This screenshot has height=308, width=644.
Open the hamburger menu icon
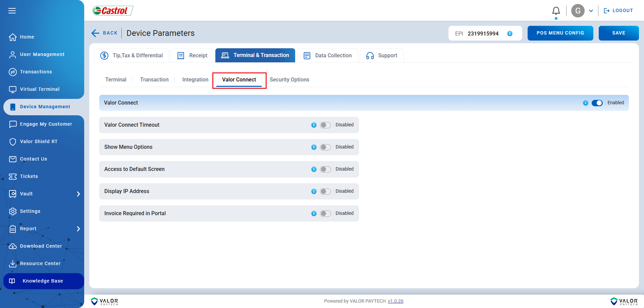click(12, 11)
